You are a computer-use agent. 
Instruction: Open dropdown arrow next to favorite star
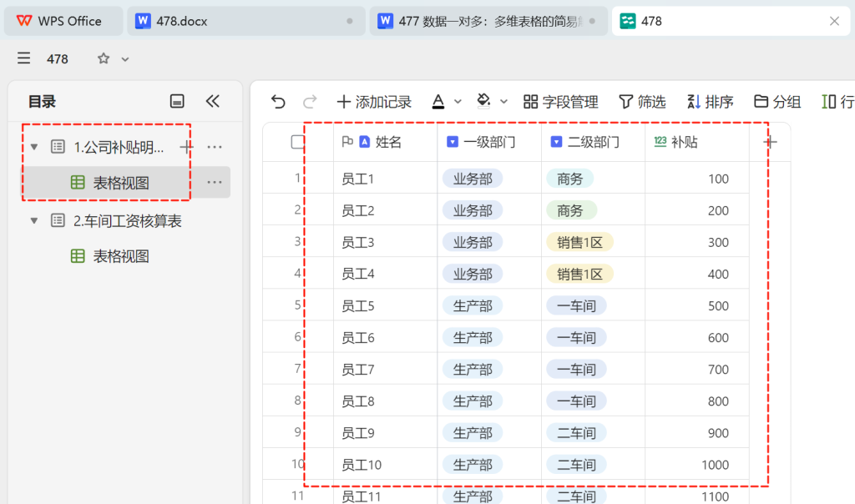[x=125, y=59]
